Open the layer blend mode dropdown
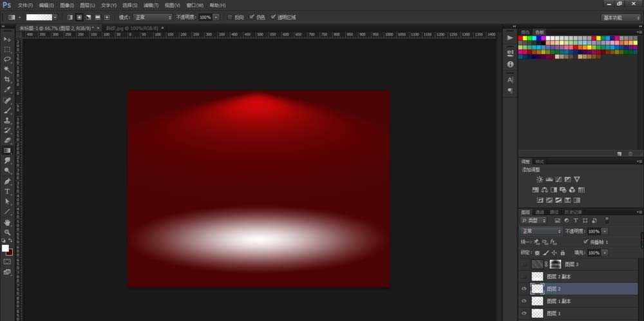 click(x=540, y=231)
